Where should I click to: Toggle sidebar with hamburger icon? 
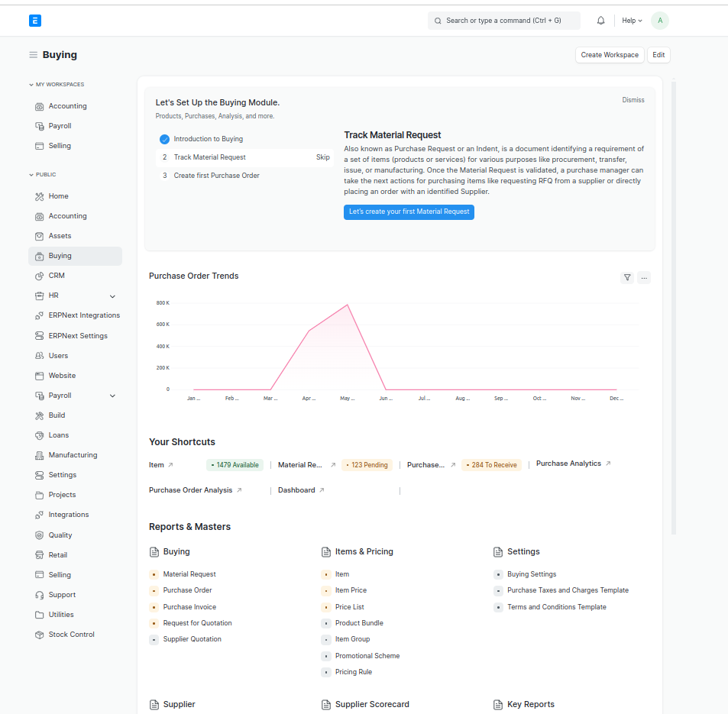(x=33, y=55)
